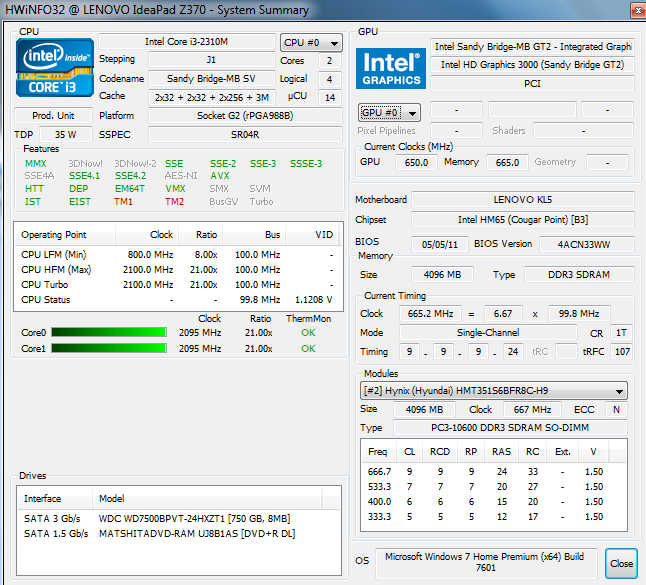
Task: Click the BIOS date 05/05/11 field
Action: pyautogui.click(x=440, y=244)
